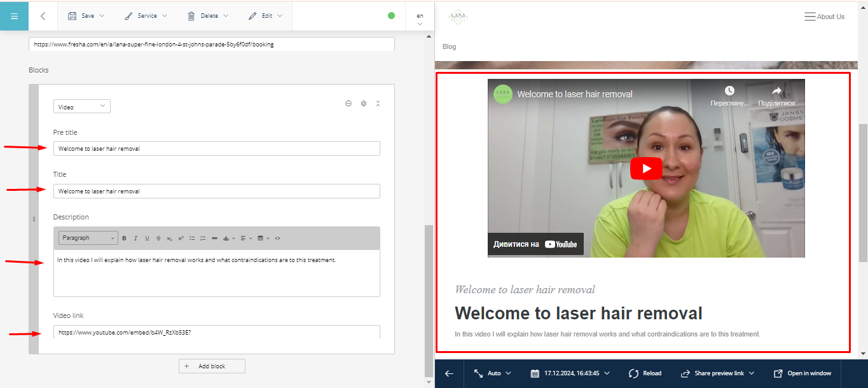Click Reload in the preview bar

(x=645, y=373)
